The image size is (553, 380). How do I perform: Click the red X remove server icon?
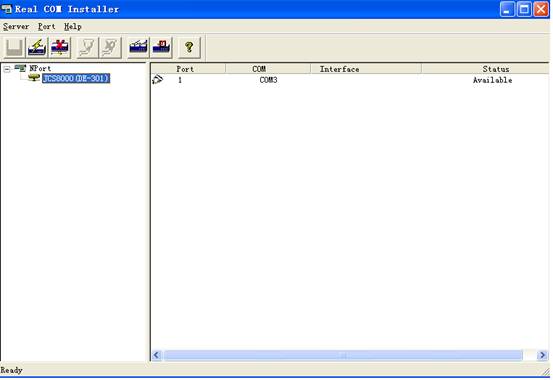pyautogui.click(x=60, y=47)
